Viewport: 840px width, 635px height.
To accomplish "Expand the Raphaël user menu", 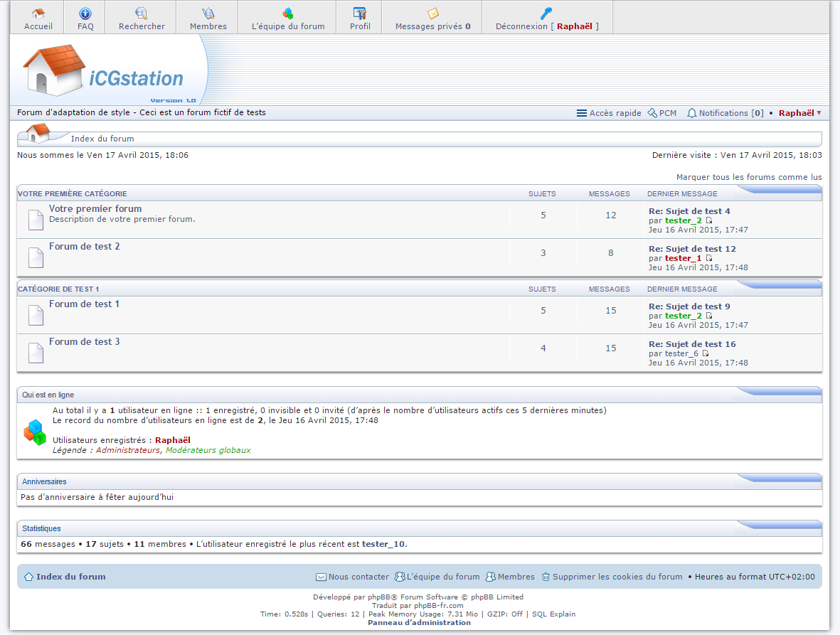I will (x=799, y=113).
